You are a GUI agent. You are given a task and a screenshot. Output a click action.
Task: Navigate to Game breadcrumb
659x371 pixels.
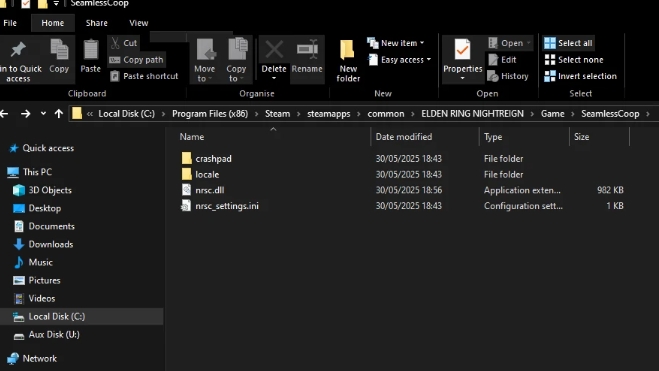tap(552, 114)
